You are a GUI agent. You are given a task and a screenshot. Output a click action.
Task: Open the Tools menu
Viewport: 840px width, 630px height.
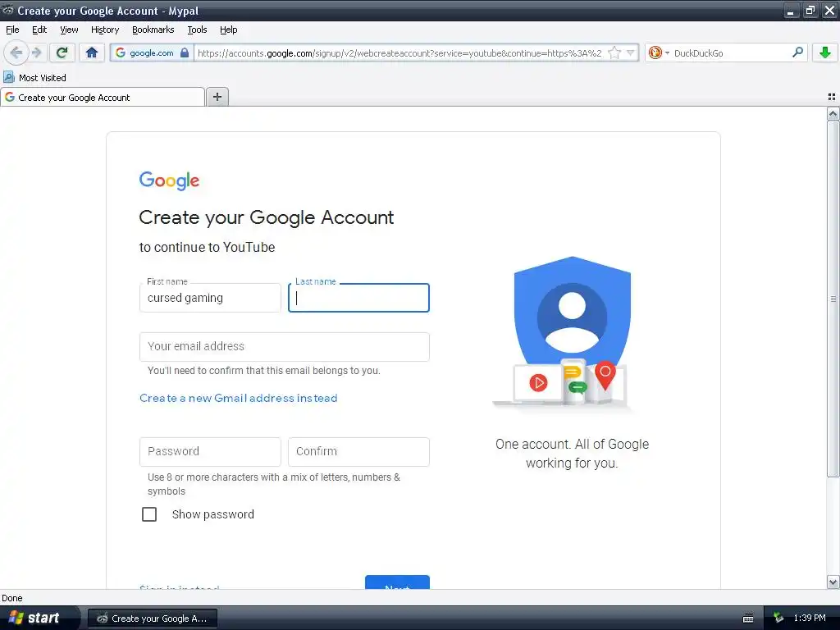tap(197, 30)
